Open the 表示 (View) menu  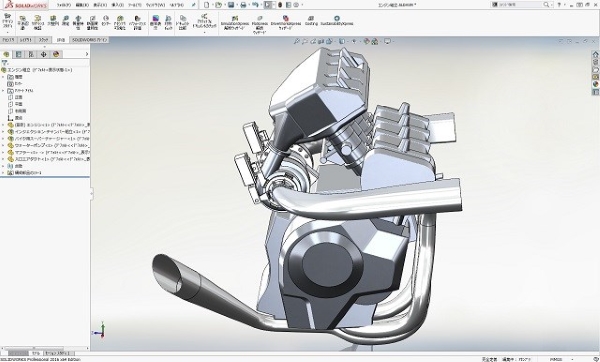point(100,5)
